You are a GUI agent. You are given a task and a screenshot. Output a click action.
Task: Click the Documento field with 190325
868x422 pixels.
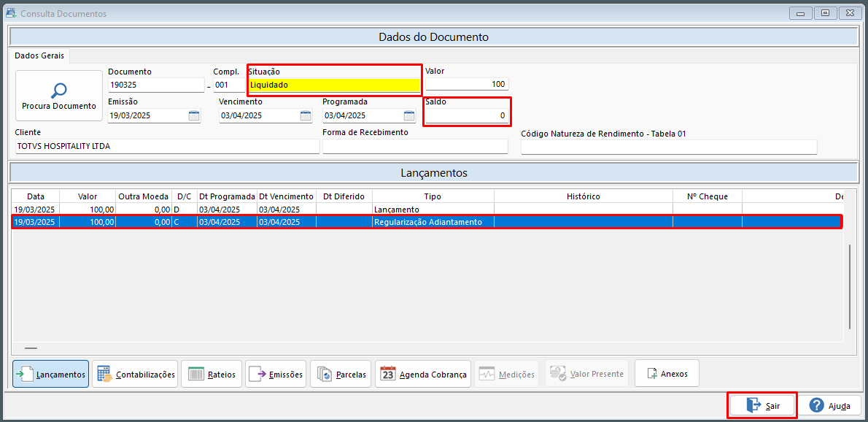pyautogui.click(x=156, y=85)
